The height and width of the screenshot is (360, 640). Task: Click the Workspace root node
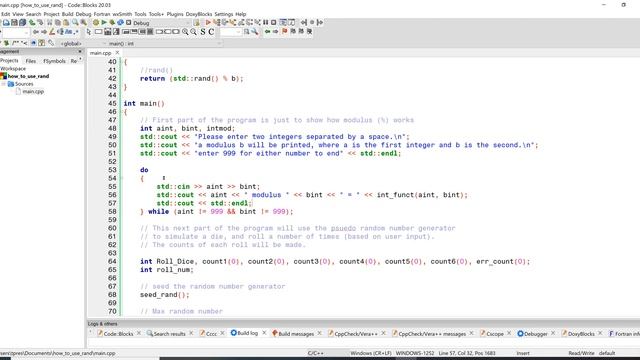13,69
